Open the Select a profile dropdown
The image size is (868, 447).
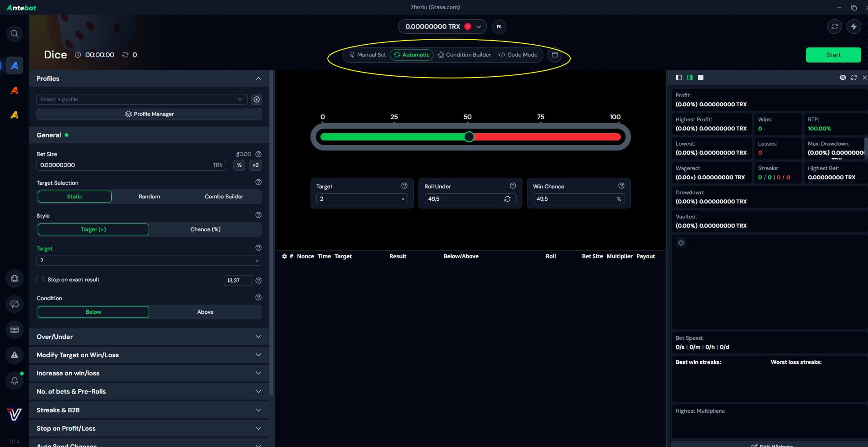[x=141, y=99]
